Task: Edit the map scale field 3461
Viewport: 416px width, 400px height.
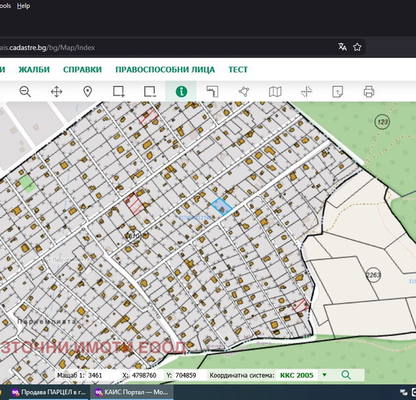Action: coord(96,375)
